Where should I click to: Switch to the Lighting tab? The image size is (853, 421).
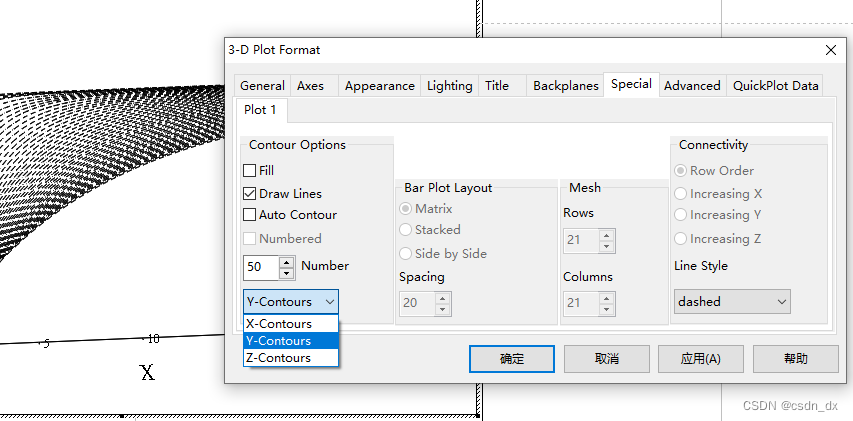(x=449, y=86)
